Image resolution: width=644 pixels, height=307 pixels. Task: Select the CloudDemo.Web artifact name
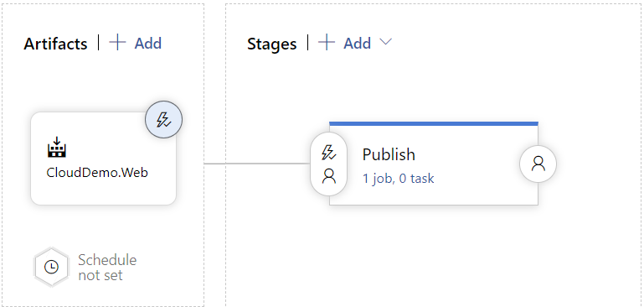pos(97,173)
